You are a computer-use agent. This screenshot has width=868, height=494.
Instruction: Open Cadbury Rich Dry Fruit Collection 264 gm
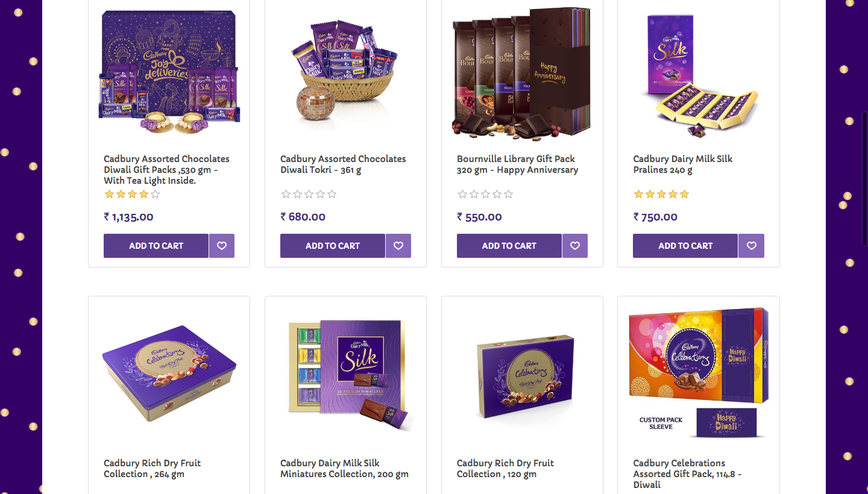tap(152, 469)
